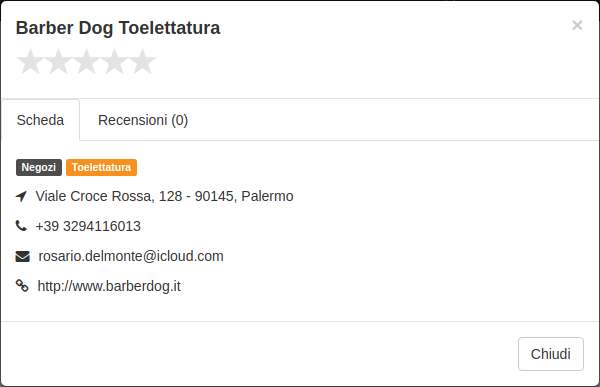Click the rosario.delmonte@icloud.com email address
Image resolution: width=600 pixels, height=387 pixels.
(131, 256)
